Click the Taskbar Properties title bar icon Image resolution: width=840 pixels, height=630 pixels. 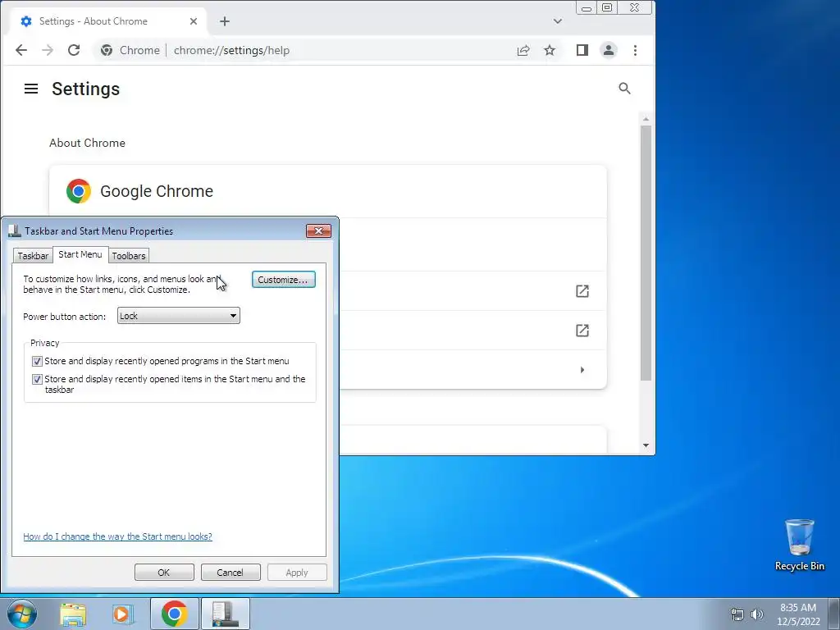pos(15,231)
